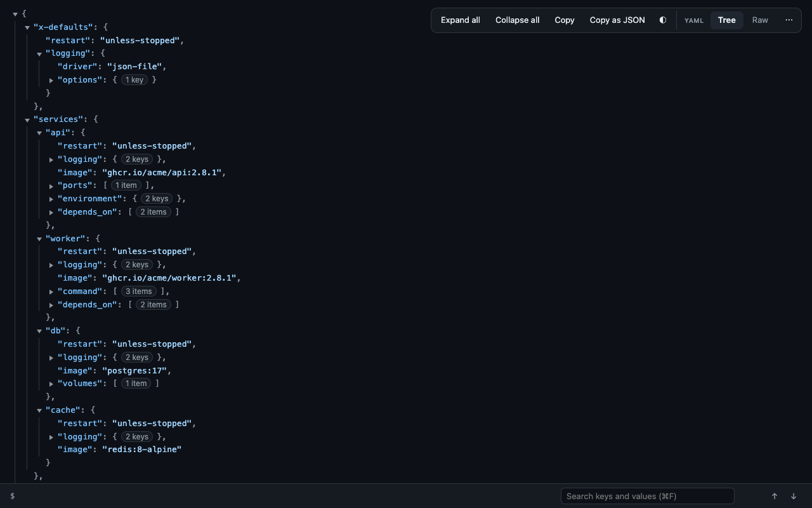Expand "depends_on" under worker
The image size is (812, 508).
[x=51, y=305]
